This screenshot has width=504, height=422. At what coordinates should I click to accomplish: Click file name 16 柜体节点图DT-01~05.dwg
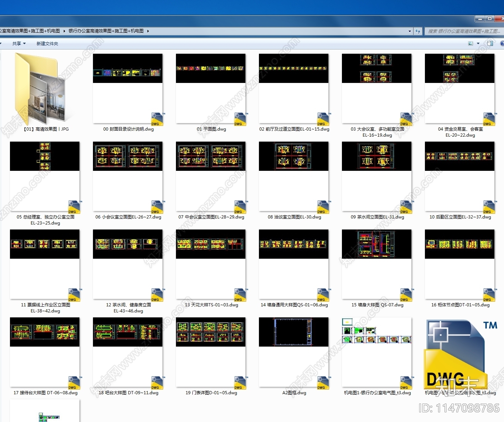pos(461,305)
